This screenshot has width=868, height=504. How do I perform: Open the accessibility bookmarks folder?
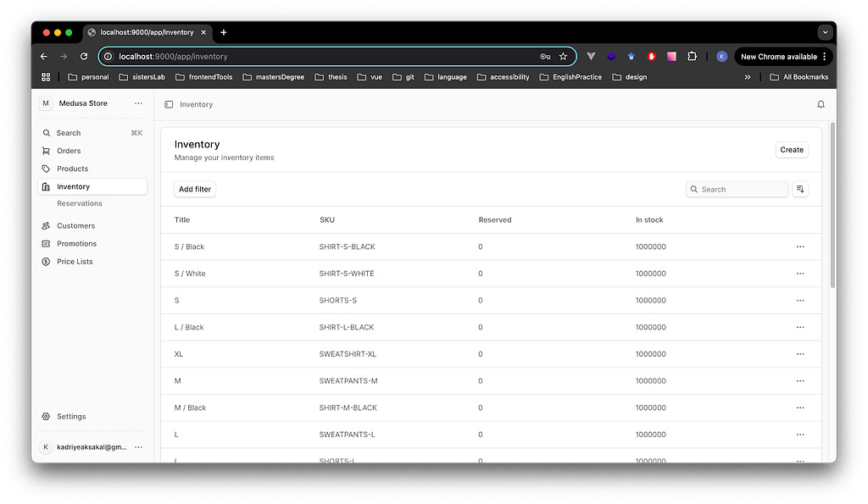click(x=504, y=77)
